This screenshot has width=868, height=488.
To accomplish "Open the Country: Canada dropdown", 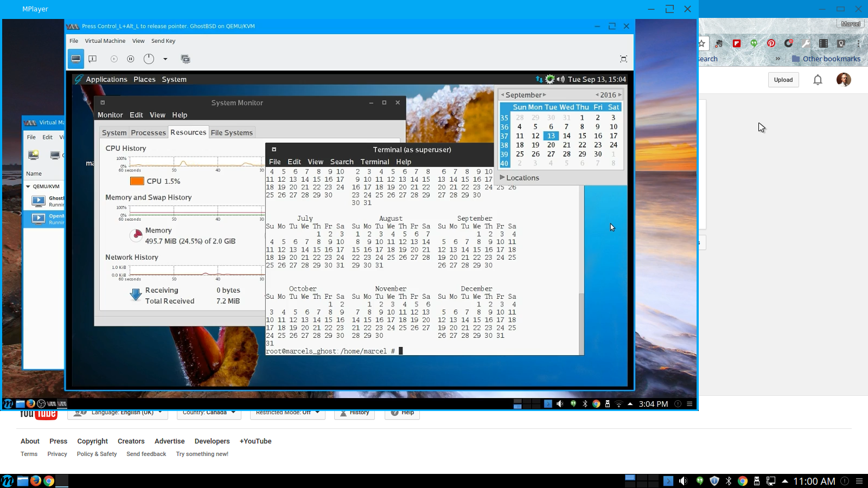I will 209,412.
